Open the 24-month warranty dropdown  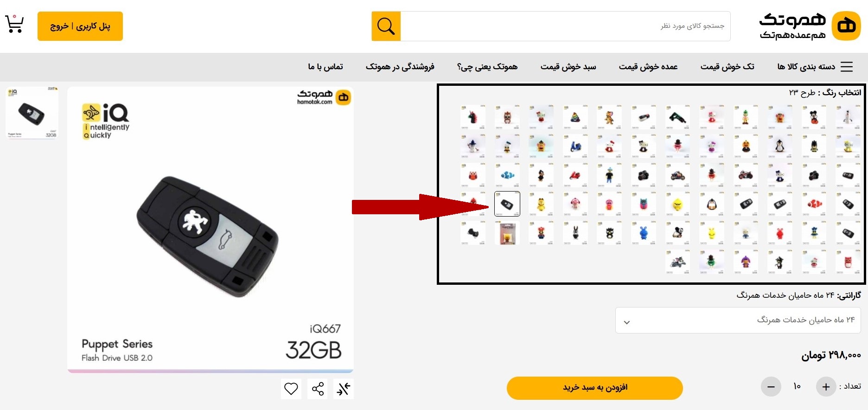coord(738,320)
